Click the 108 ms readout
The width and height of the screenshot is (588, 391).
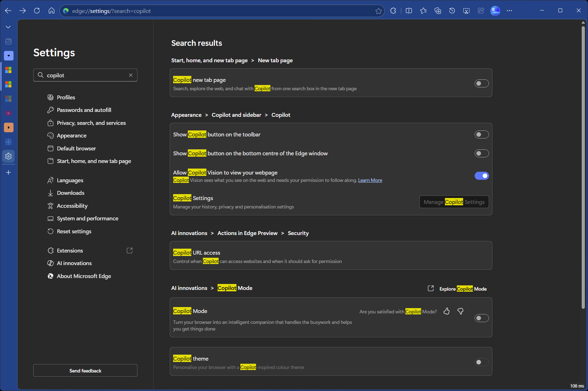[577, 386]
